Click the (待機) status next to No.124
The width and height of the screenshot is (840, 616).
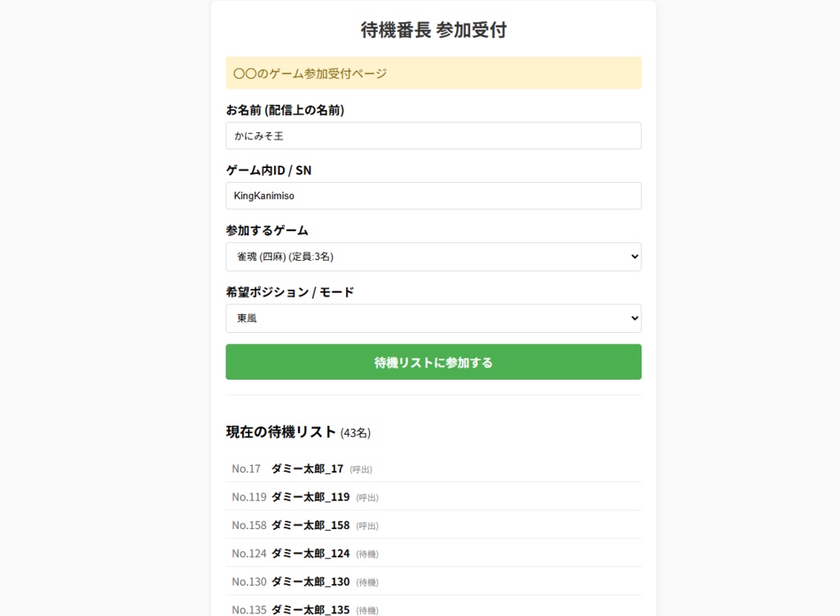click(366, 554)
